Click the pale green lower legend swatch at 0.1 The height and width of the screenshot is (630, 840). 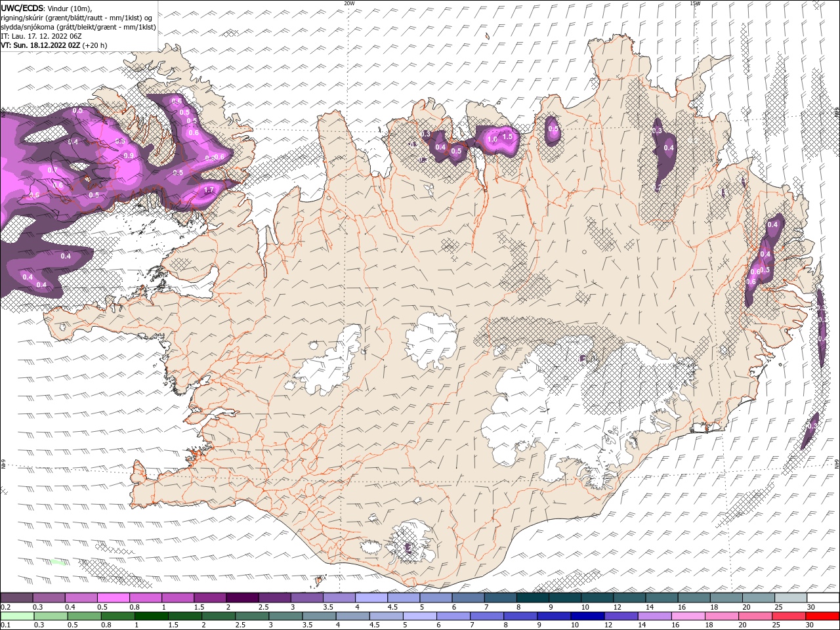(17, 616)
